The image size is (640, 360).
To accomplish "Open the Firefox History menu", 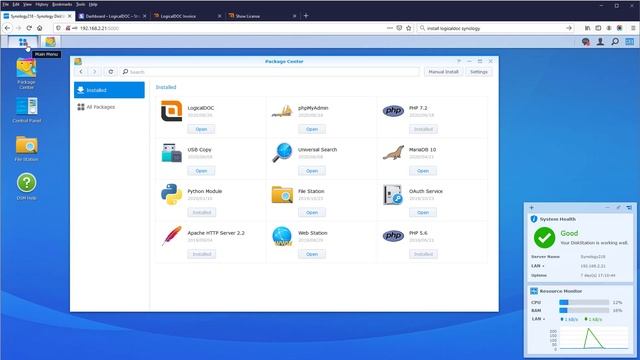I will click(42, 4).
